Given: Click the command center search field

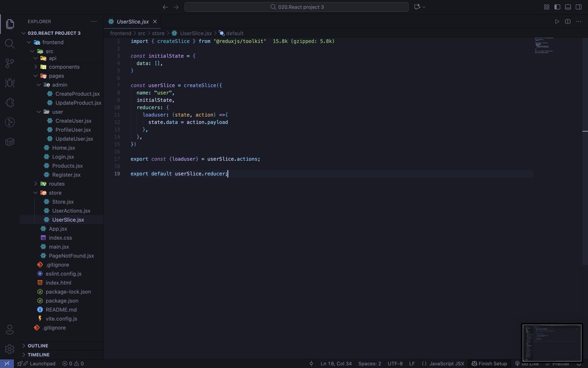Looking at the screenshot, I should 296,7.
